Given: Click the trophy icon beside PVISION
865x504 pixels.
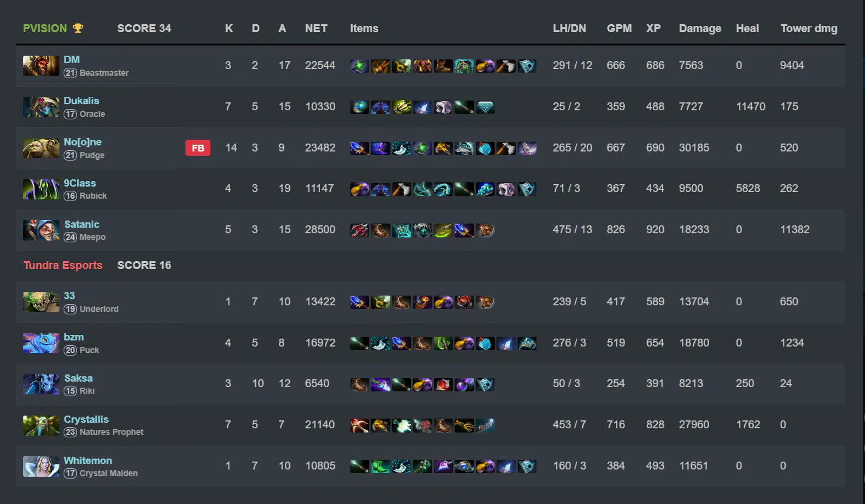Looking at the screenshot, I should pyautogui.click(x=78, y=28).
